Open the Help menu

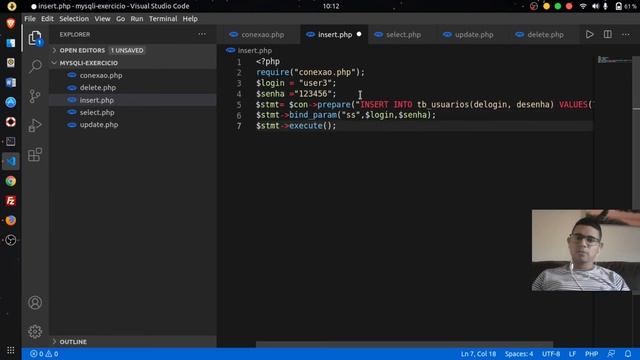[190, 19]
